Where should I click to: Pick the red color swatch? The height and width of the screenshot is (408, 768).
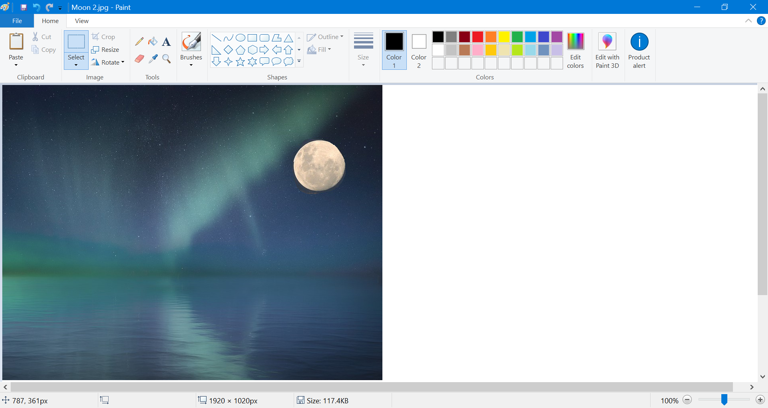click(478, 37)
